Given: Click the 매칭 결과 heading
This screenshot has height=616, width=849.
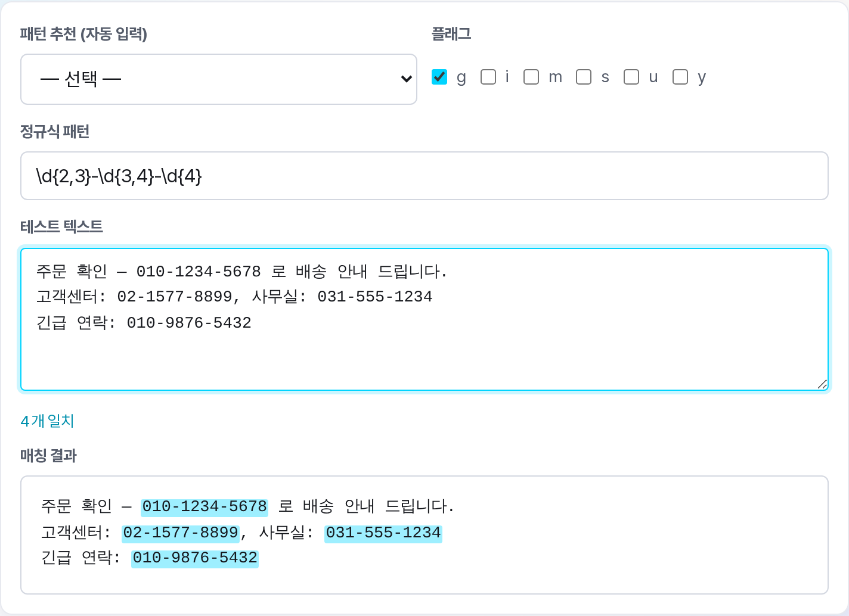Looking at the screenshot, I should tap(48, 456).
